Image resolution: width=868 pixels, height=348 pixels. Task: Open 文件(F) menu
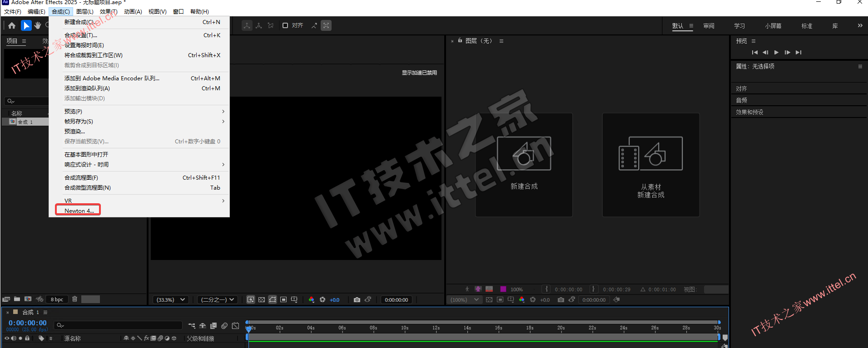tap(13, 12)
